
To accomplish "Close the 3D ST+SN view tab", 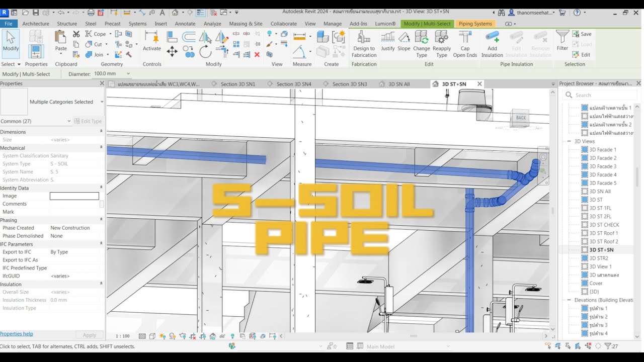I will (479, 84).
